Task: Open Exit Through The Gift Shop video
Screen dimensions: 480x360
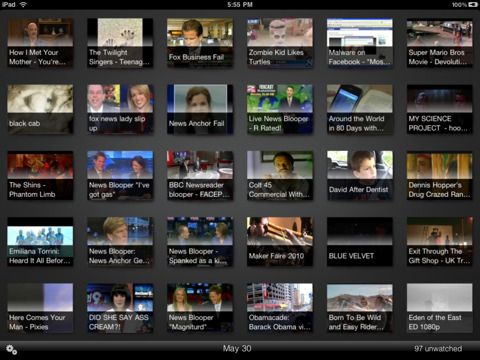Action: click(439, 242)
